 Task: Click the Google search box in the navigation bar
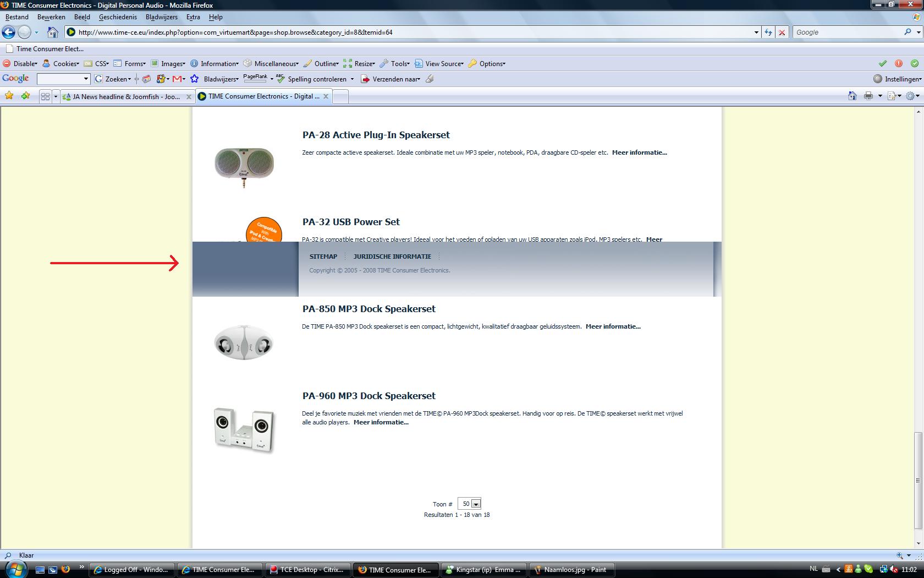[x=849, y=32]
